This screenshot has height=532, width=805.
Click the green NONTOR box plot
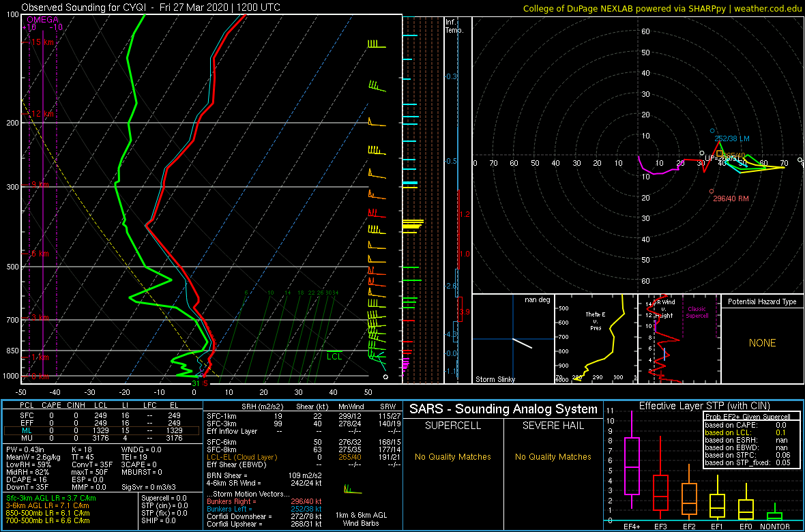(774, 515)
